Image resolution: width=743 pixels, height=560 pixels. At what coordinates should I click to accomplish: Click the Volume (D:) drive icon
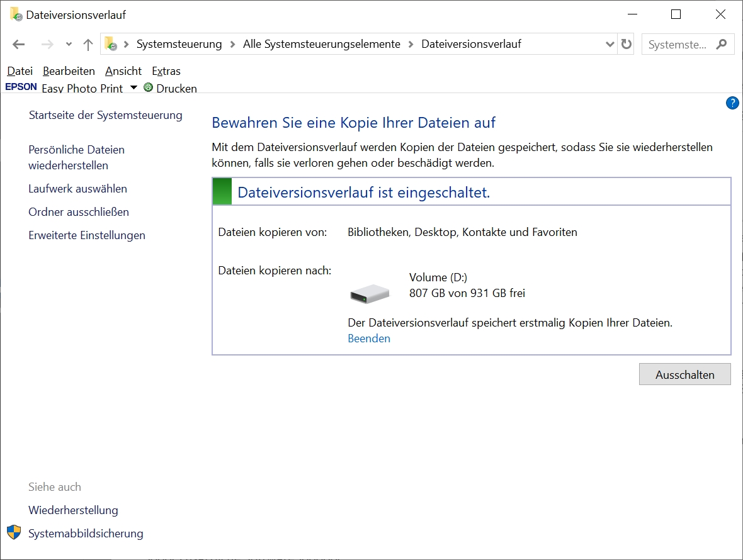pos(370,293)
